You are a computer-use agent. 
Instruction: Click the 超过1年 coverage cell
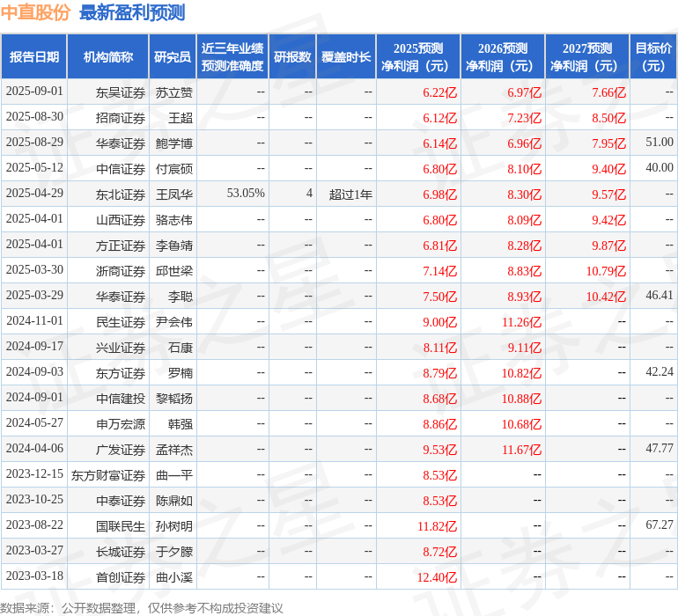click(350, 194)
